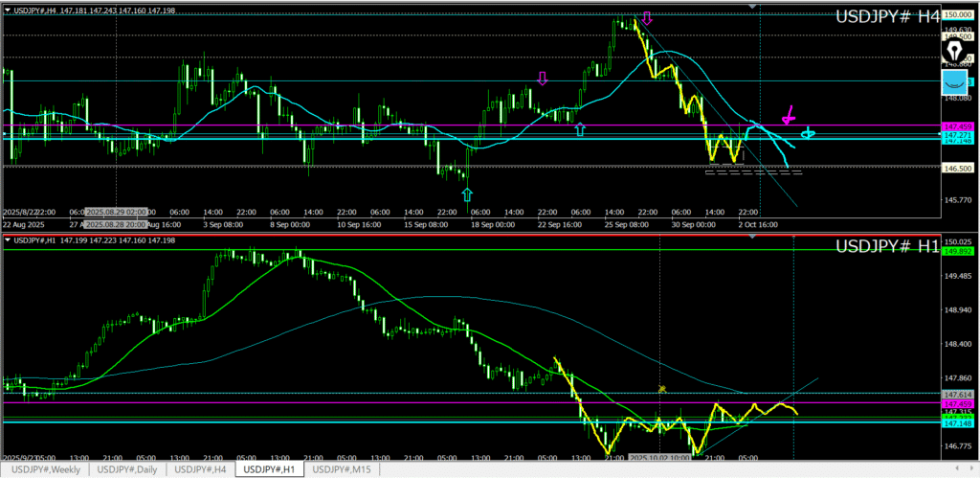Switch to the USDJPY#,Weekly tab
This screenshot has width=980, height=478.
click(46, 469)
